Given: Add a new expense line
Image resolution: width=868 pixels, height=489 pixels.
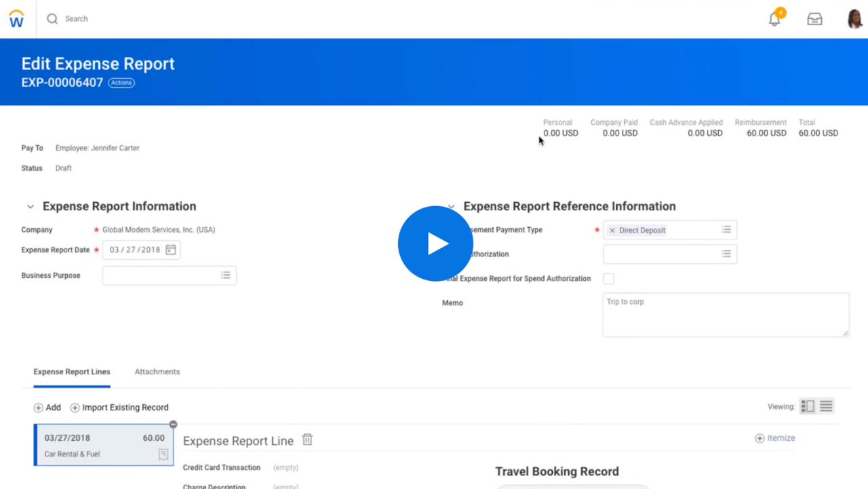Looking at the screenshot, I should (47, 408).
